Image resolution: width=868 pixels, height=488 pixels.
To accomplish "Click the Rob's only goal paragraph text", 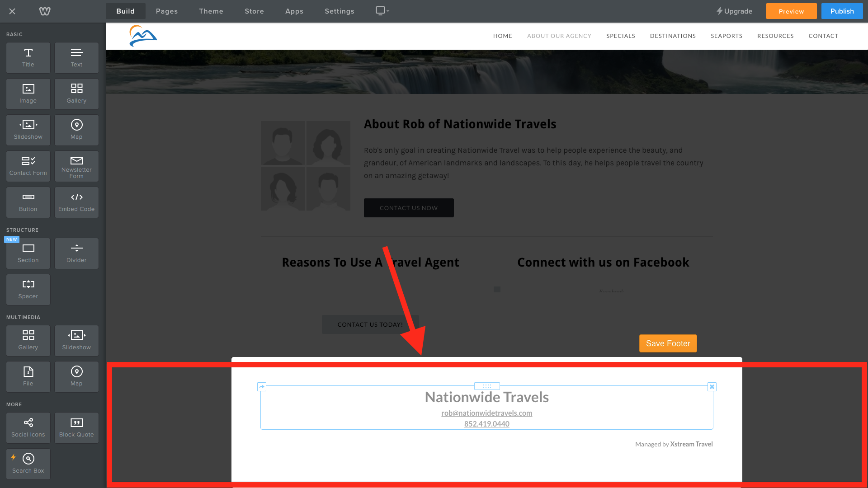I will click(533, 163).
